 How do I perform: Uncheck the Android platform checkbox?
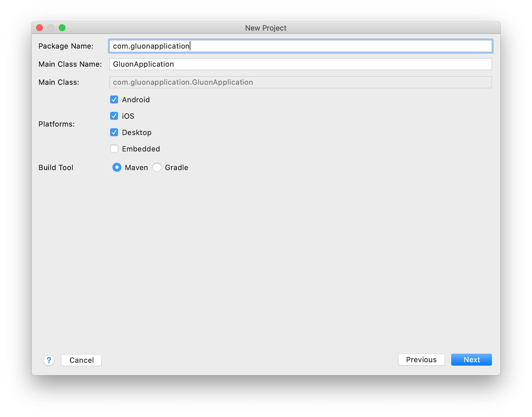coord(114,99)
